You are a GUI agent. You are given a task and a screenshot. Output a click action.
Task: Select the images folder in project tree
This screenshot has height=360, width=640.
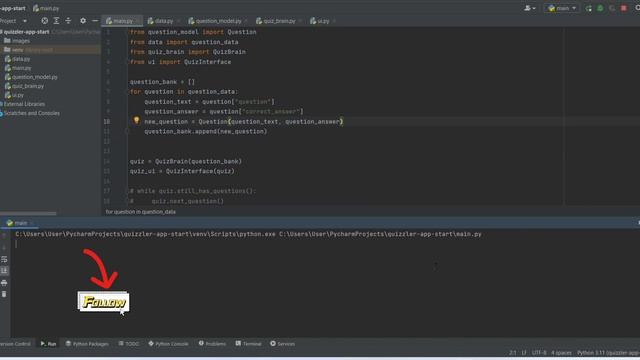pos(17,41)
